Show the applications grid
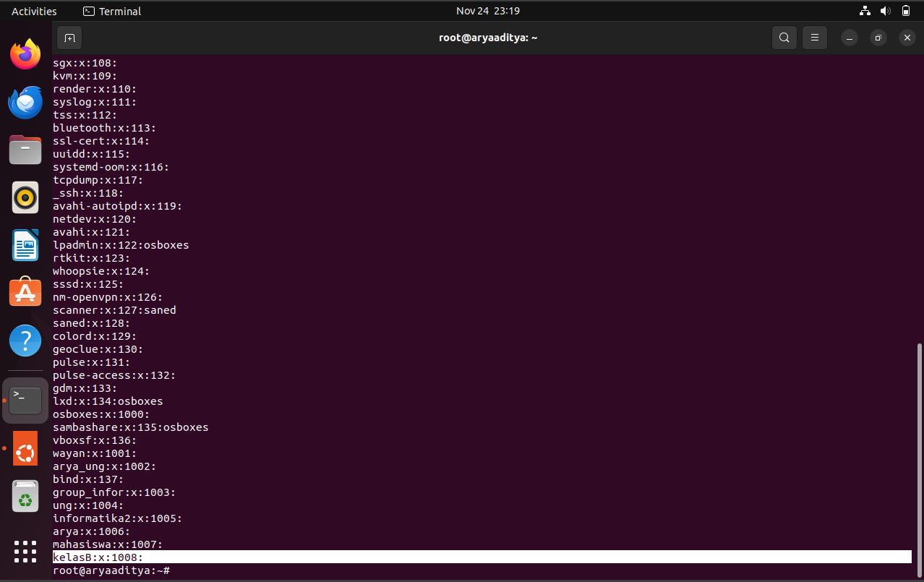924x582 pixels. [25, 551]
